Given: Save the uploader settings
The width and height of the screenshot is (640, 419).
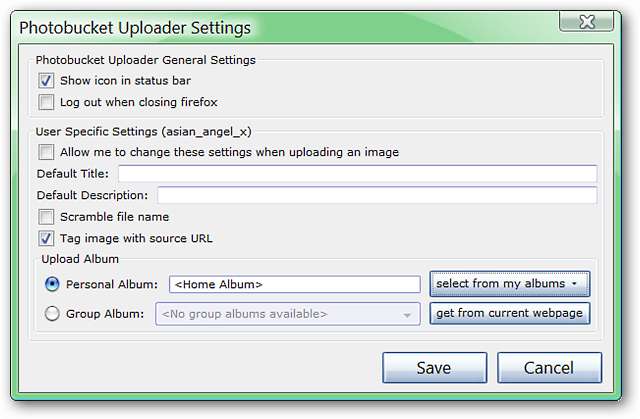Looking at the screenshot, I should tap(434, 367).
